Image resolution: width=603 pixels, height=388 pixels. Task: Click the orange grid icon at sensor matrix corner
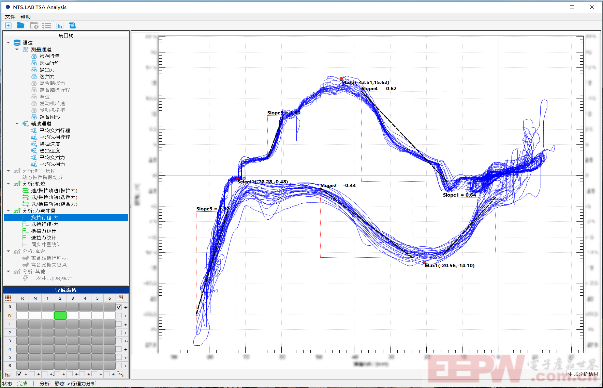8,298
